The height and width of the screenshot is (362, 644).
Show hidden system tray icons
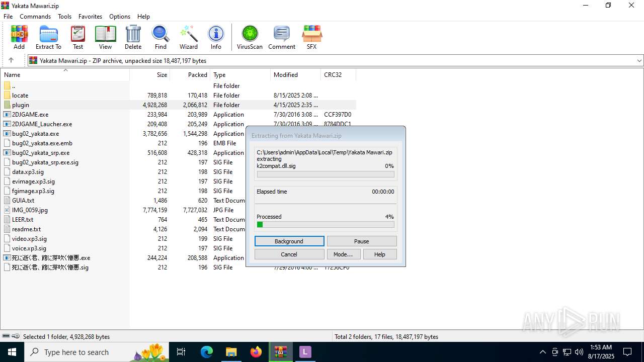click(542, 352)
